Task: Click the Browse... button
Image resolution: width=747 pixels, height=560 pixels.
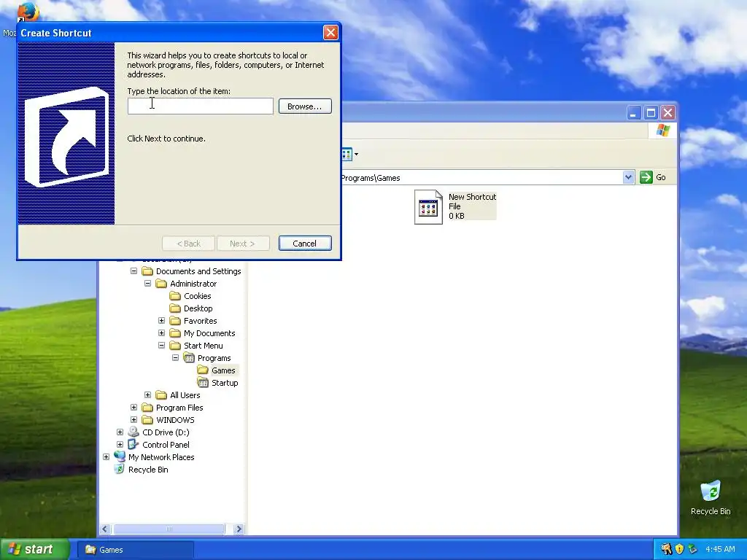Action: pyautogui.click(x=305, y=106)
